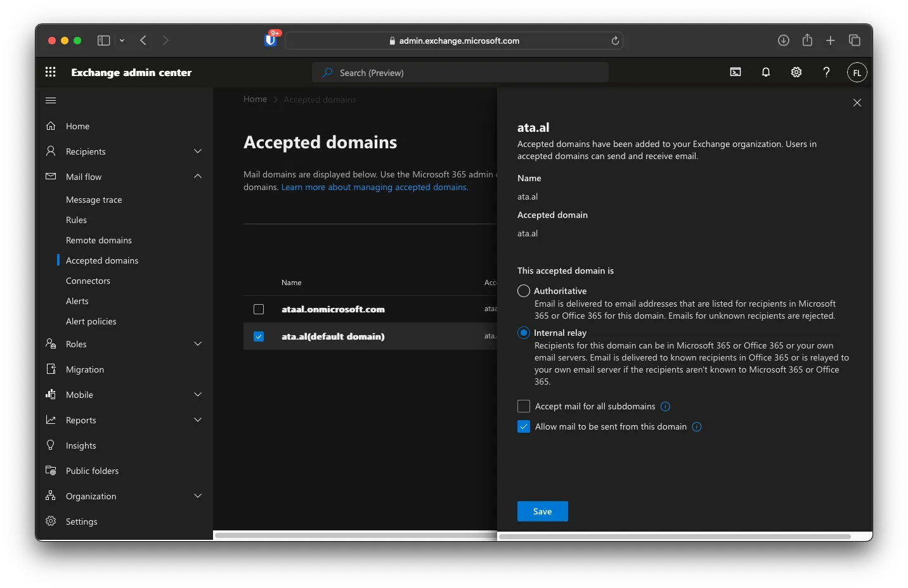The height and width of the screenshot is (588, 908).
Task: Reload the page in Safari
Action: click(615, 41)
